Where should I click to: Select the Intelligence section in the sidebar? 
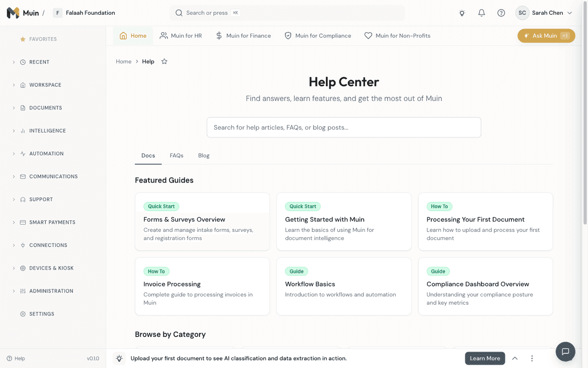(x=47, y=130)
